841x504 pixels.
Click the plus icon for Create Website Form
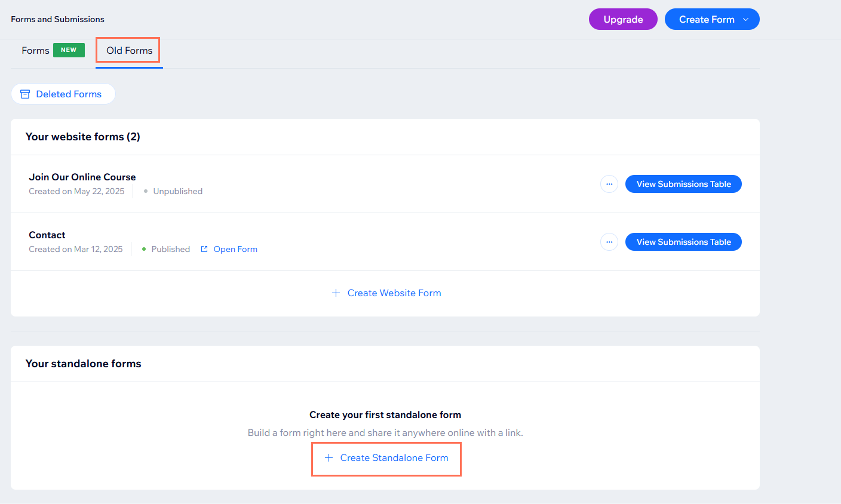(336, 293)
